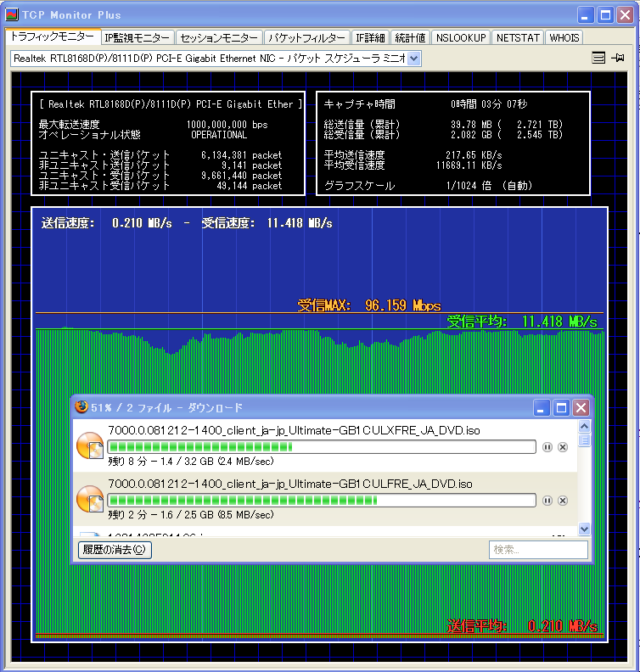Click the Firefox icon in the download window title
Viewport: 640px width, 672px height.
pos(82,407)
